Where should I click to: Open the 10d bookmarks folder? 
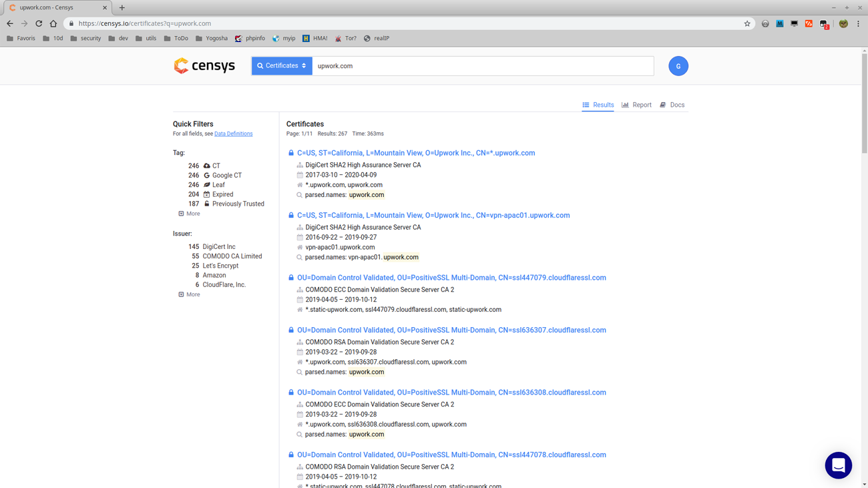[x=53, y=38]
